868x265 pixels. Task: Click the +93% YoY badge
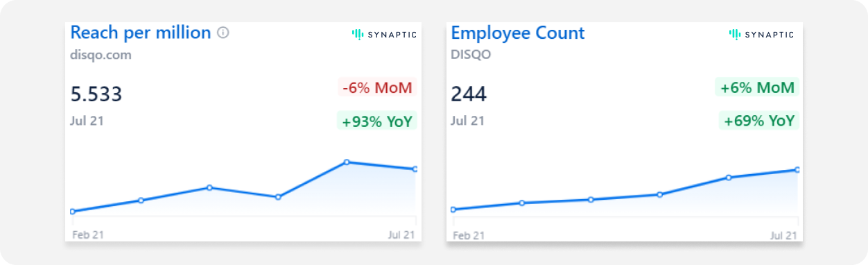click(x=376, y=121)
